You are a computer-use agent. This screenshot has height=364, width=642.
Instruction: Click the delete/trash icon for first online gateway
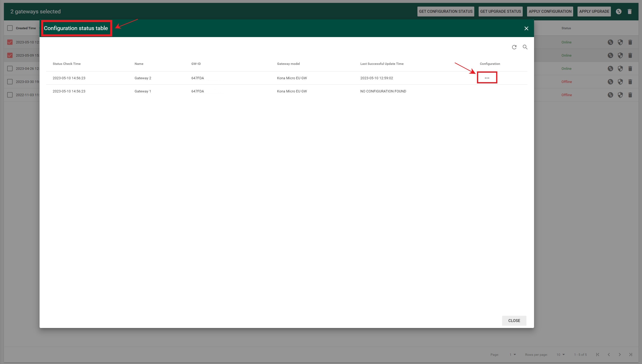[x=630, y=42]
